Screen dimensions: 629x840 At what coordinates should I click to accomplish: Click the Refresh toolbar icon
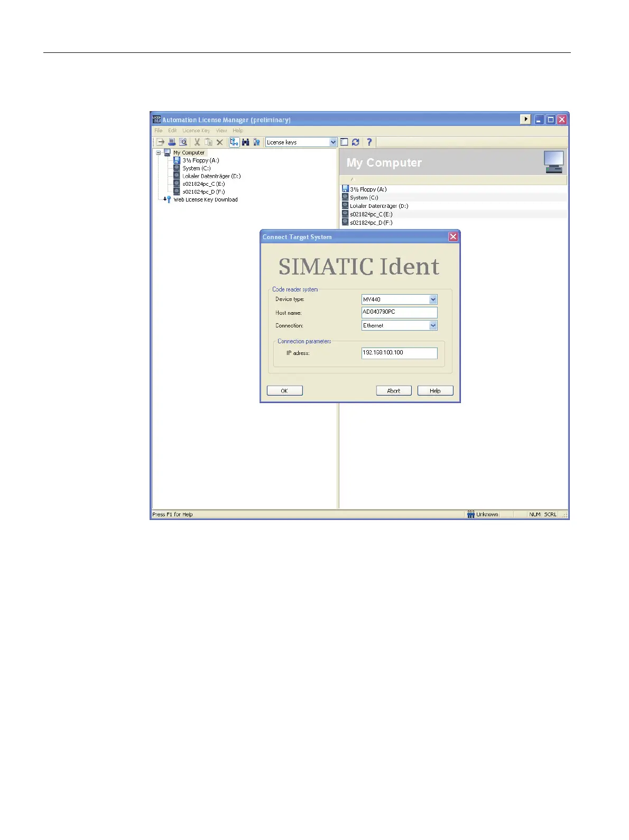pos(356,142)
